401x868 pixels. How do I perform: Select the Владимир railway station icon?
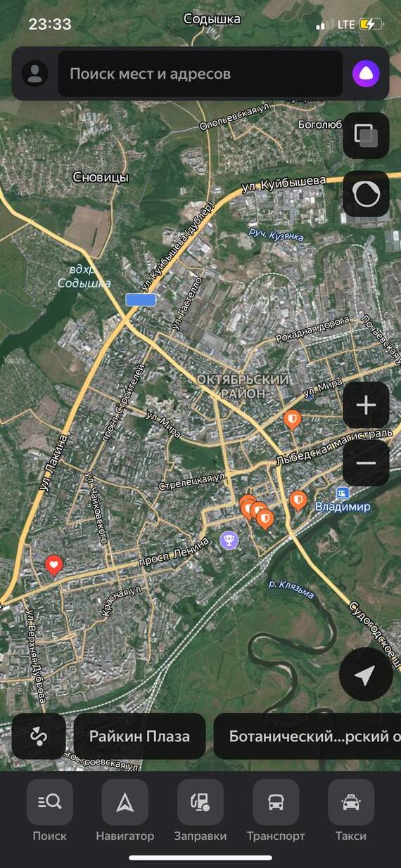pos(343,493)
